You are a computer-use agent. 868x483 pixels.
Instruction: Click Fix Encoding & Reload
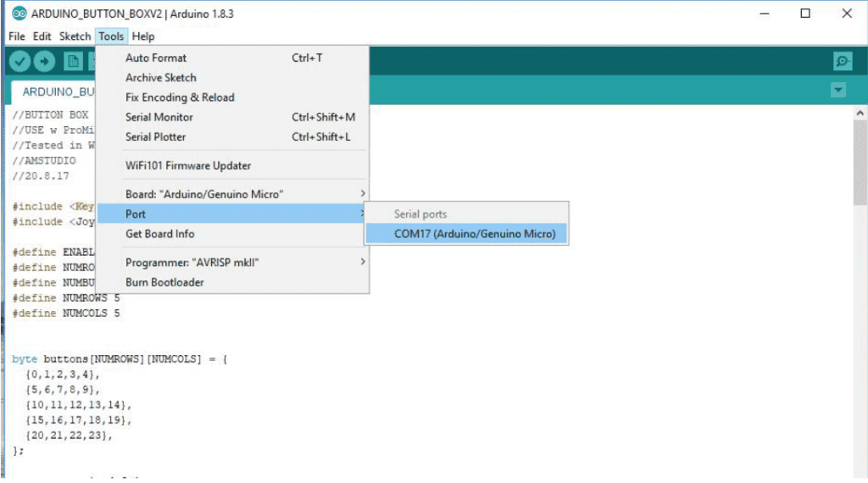(180, 97)
